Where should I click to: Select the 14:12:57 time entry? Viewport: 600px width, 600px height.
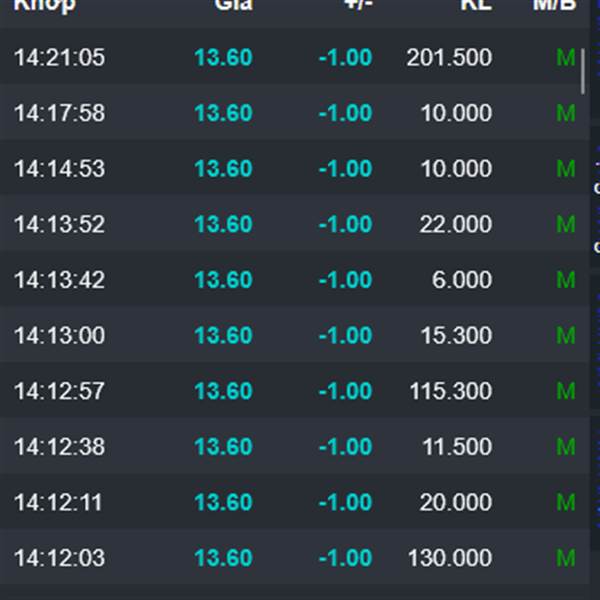(59, 391)
